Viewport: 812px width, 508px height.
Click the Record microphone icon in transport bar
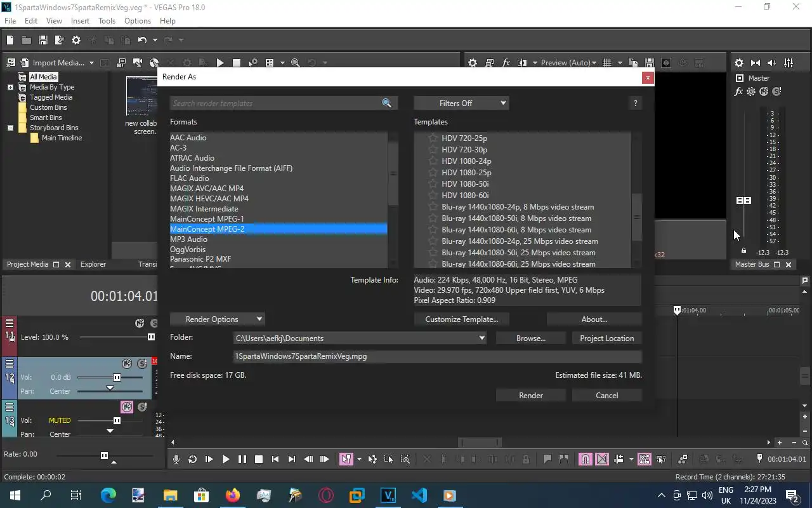coord(176,459)
